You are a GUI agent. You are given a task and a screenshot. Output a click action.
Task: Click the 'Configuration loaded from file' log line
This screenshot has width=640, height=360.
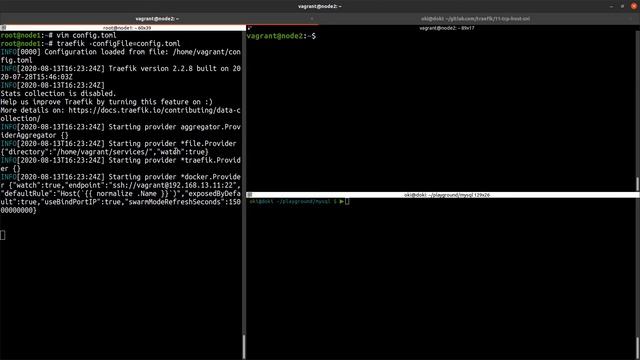[120, 56]
